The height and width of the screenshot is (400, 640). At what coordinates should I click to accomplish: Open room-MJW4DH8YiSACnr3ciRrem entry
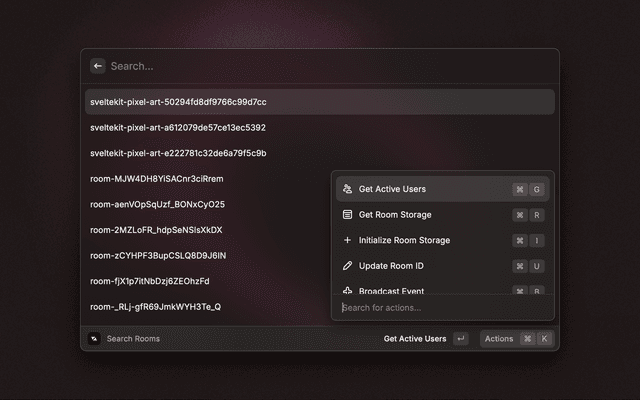[x=157, y=179]
